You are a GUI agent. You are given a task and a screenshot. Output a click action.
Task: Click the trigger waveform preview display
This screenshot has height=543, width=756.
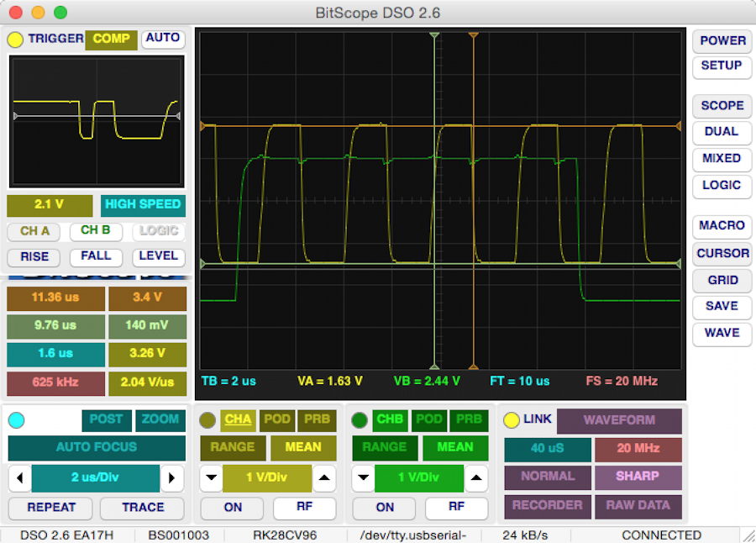tap(97, 121)
